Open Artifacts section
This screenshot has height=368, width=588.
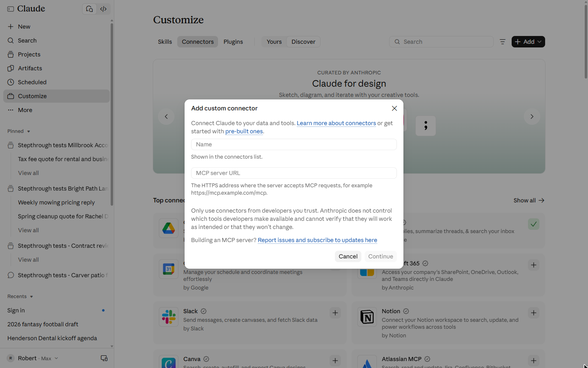click(x=56, y=68)
